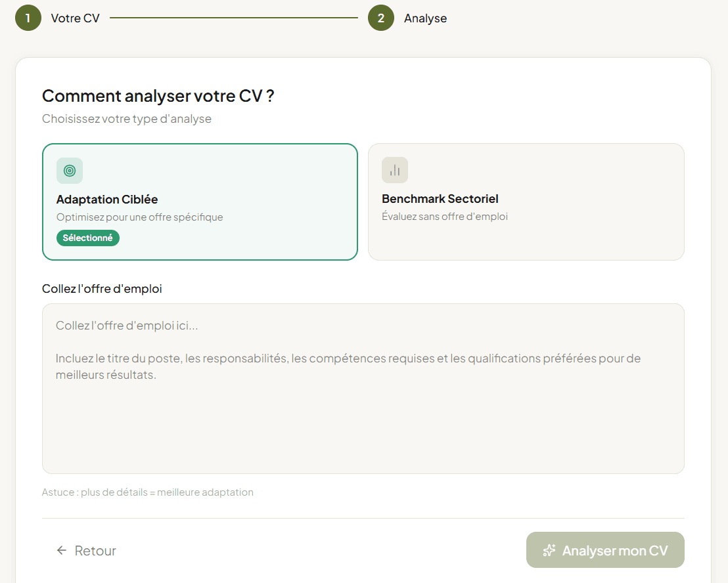The image size is (728, 583).
Task: Click the target icon on Adaptation Ciblée card
Action: (69, 170)
